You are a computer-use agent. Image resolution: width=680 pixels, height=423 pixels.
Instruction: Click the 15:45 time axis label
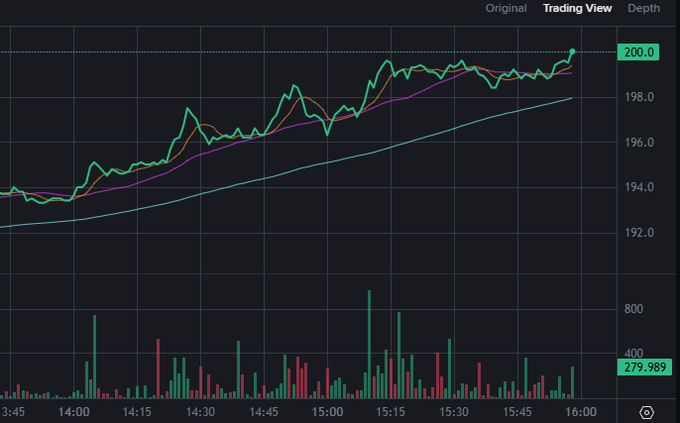point(517,412)
